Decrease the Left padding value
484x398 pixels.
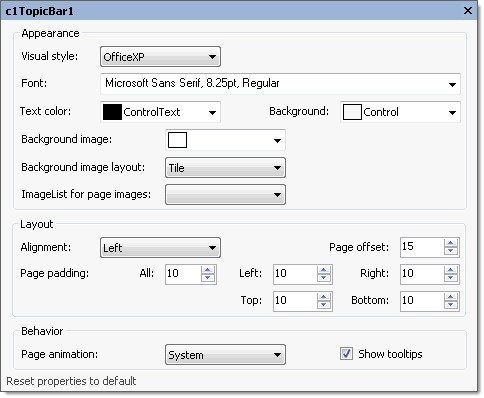(x=324, y=278)
